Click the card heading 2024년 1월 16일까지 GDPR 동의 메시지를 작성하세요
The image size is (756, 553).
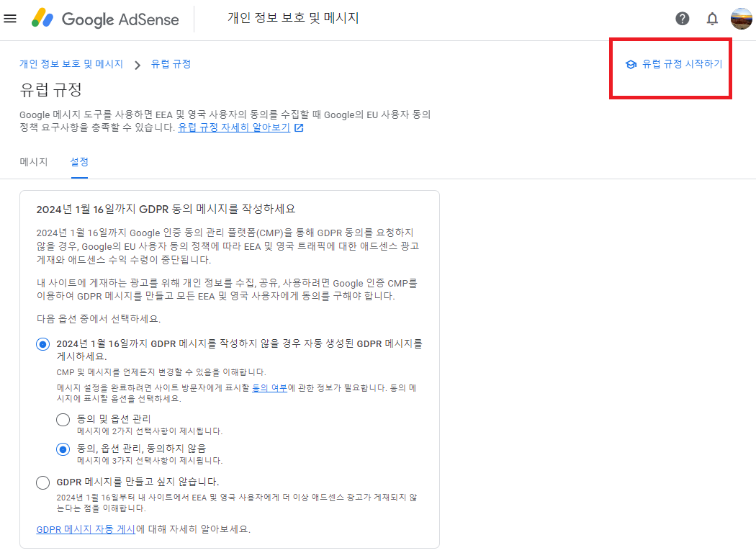(166, 210)
